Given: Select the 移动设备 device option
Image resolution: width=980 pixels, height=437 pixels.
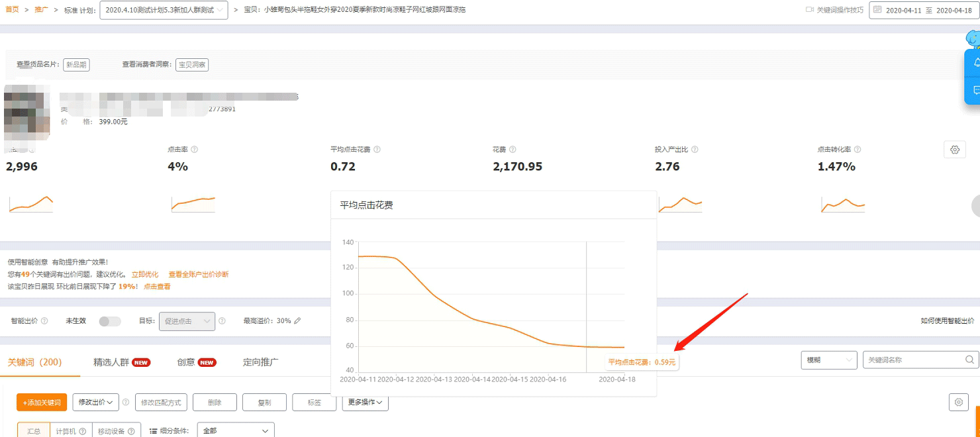Looking at the screenshot, I should [x=116, y=431].
